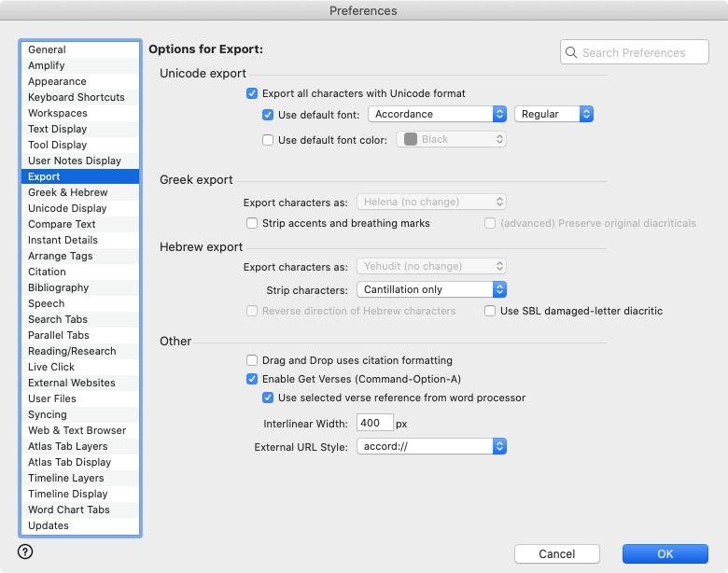Open the Regular font style dropdown
The height and width of the screenshot is (573, 728).
(x=553, y=114)
